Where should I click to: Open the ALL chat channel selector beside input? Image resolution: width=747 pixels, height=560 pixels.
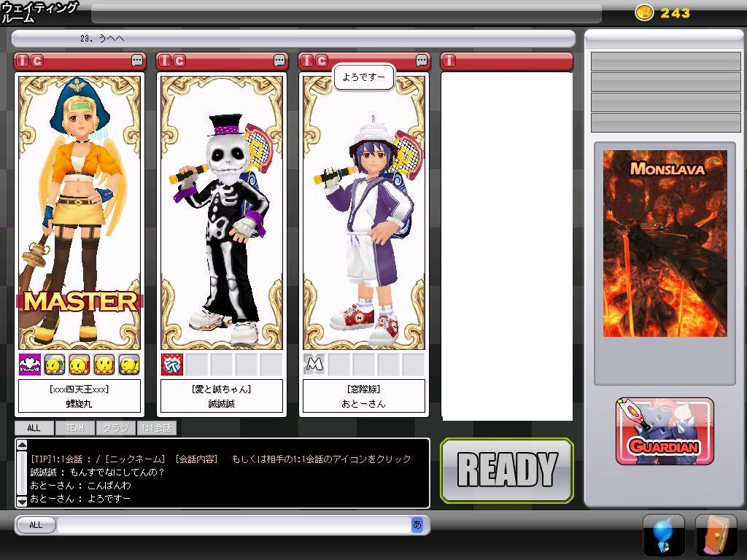35,525
